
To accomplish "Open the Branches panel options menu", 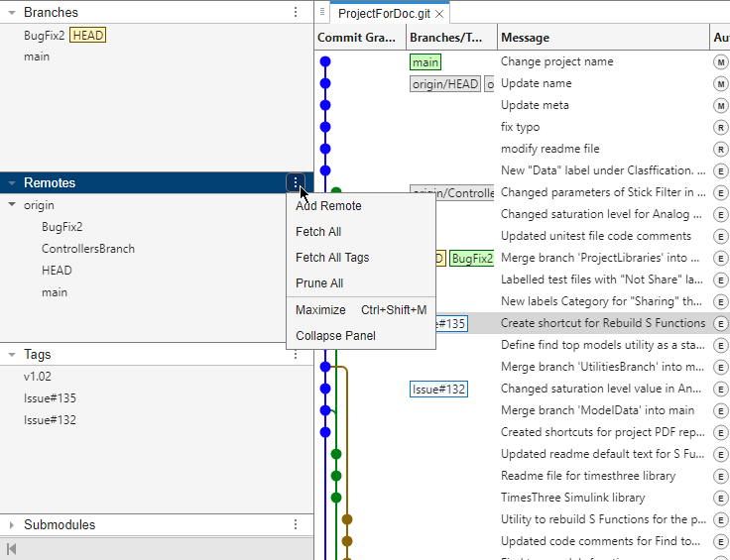I will tap(296, 12).
